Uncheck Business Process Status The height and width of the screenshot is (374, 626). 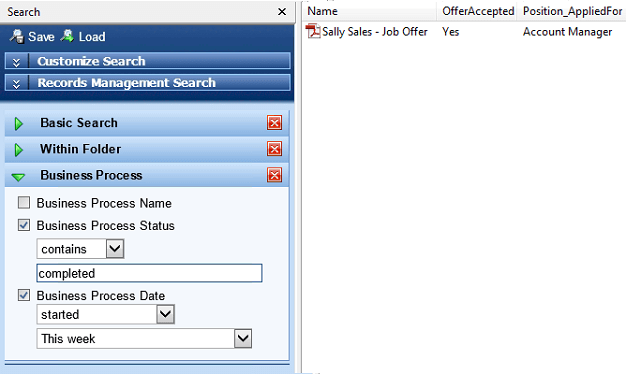coord(24,225)
